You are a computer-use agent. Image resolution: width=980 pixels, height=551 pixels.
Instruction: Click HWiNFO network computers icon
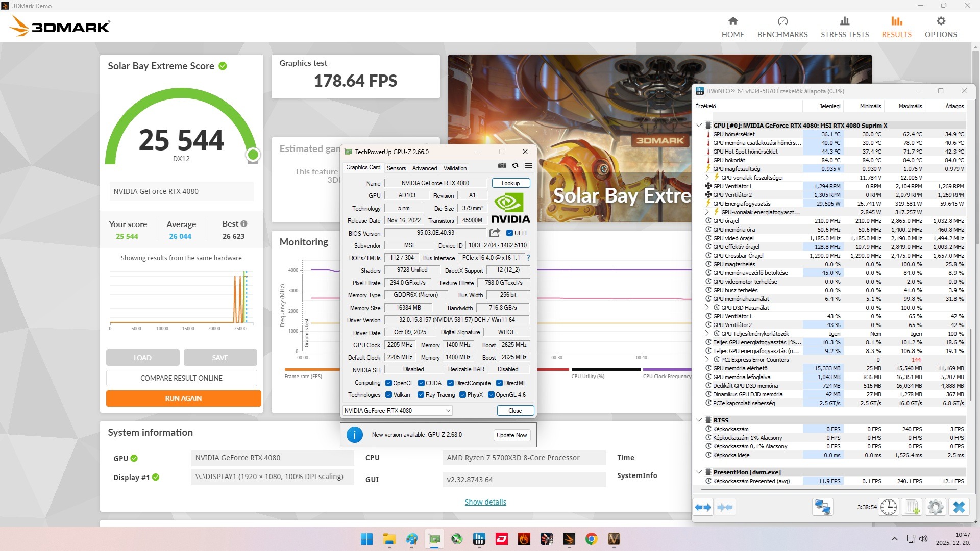pyautogui.click(x=822, y=507)
